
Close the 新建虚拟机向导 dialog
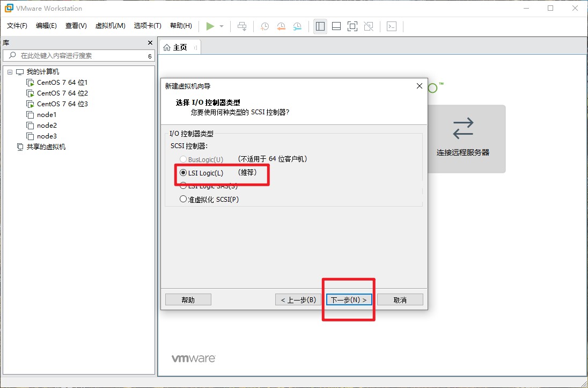(x=420, y=86)
